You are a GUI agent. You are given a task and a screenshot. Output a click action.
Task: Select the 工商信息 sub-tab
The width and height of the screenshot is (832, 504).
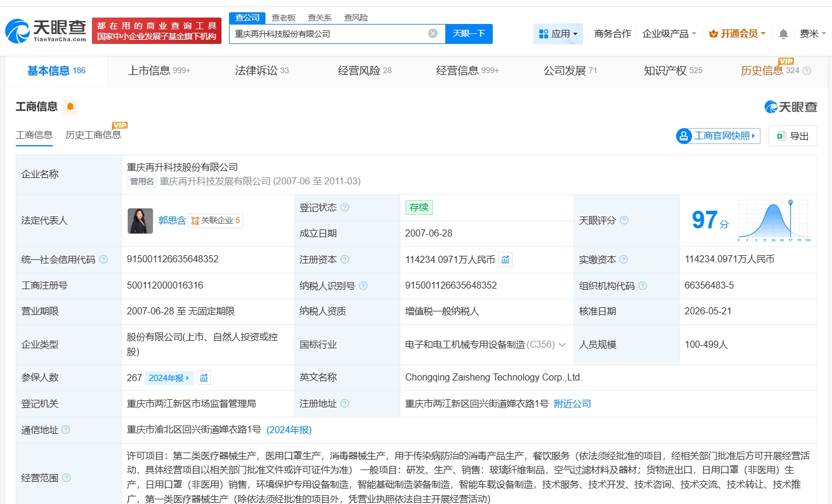click(34, 135)
